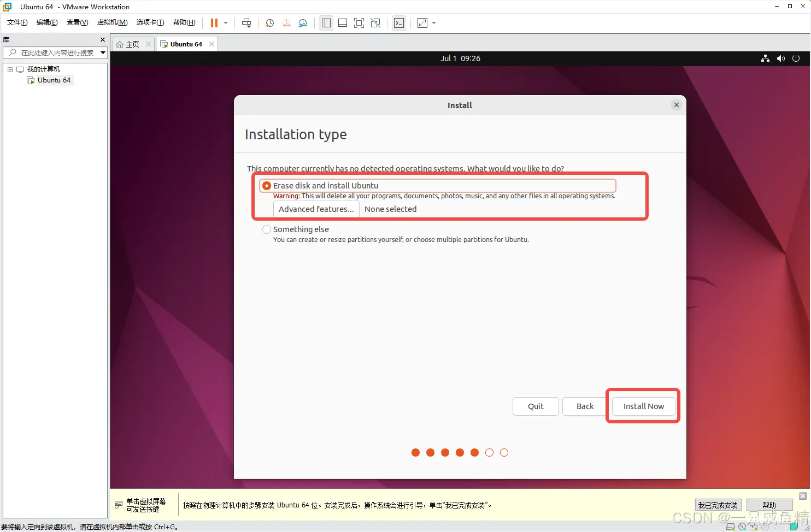Open the Ubuntu power menu icon
The height and width of the screenshot is (532, 811).
[x=796, y=58]
